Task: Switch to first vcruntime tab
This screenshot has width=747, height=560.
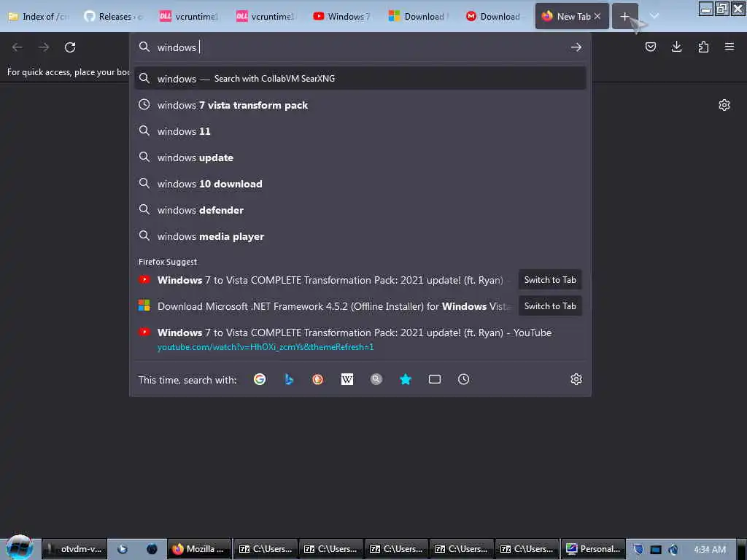Action: pyautogui.click(x=189, y=17)
